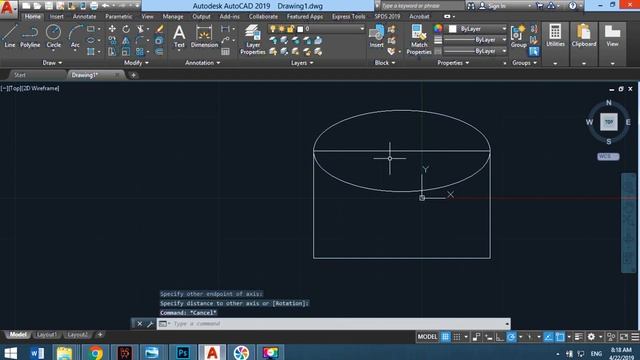Screen dimensions: 640x360
Task: Toggle drawing grid display in status bar
Action: [445, 337]
